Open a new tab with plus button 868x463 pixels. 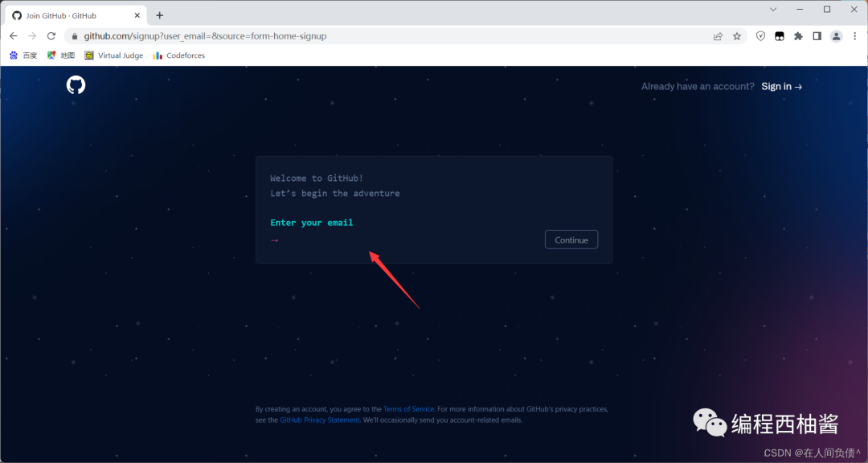159,15
